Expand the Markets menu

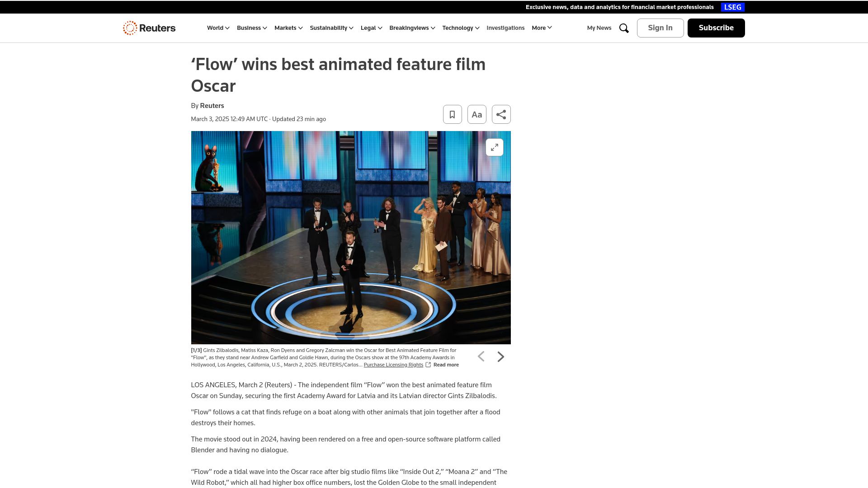tap(288, 28)
